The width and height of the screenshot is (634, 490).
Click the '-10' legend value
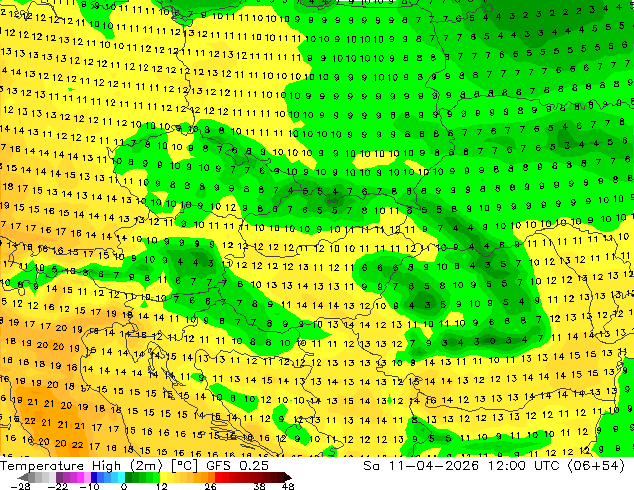[90, 486]
